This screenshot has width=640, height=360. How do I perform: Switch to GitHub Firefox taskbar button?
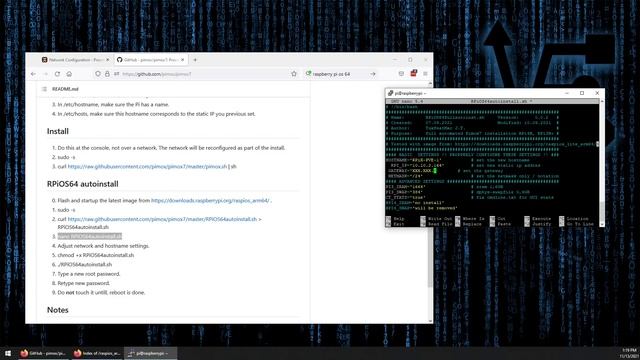[43, 353]
